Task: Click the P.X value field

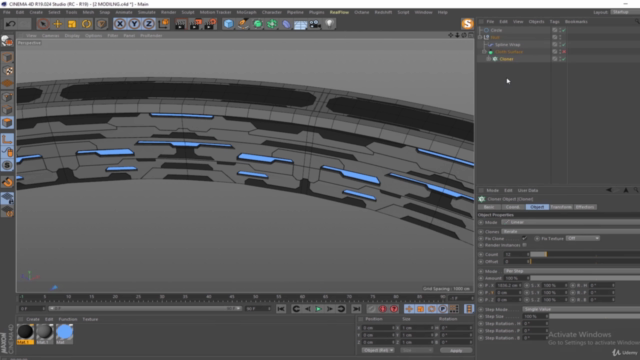Action: [x=509, y=285]
